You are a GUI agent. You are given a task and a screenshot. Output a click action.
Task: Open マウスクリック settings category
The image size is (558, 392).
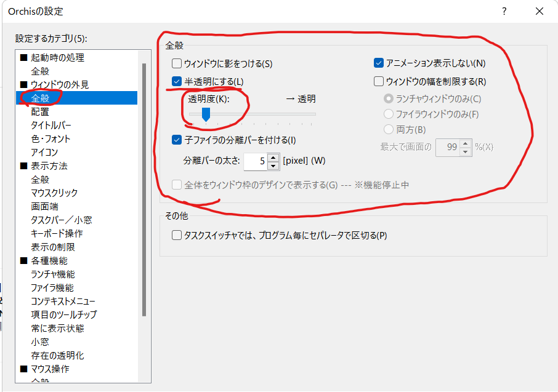coord(54,193)
